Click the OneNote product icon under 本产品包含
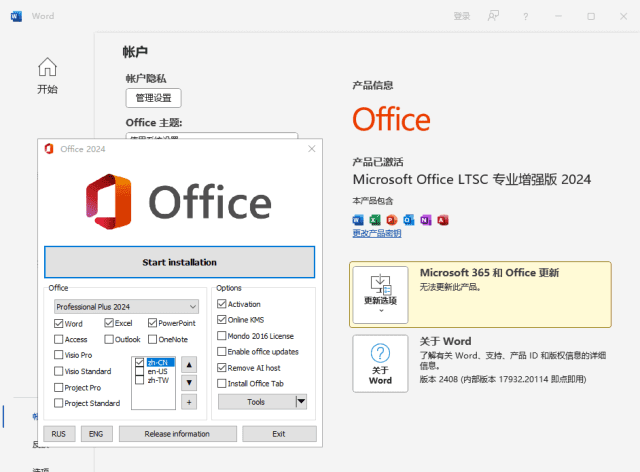The image size is (640, 472). click(x=426, y=220)
